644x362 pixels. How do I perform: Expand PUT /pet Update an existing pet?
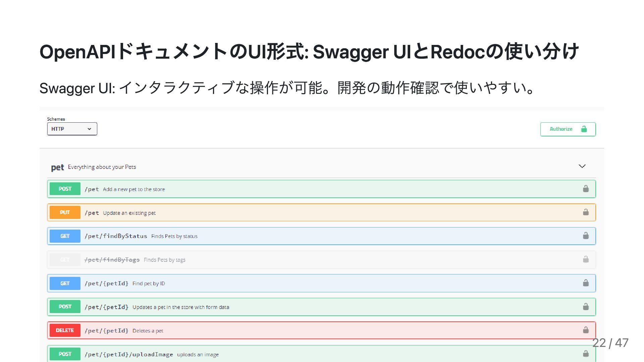321,213
